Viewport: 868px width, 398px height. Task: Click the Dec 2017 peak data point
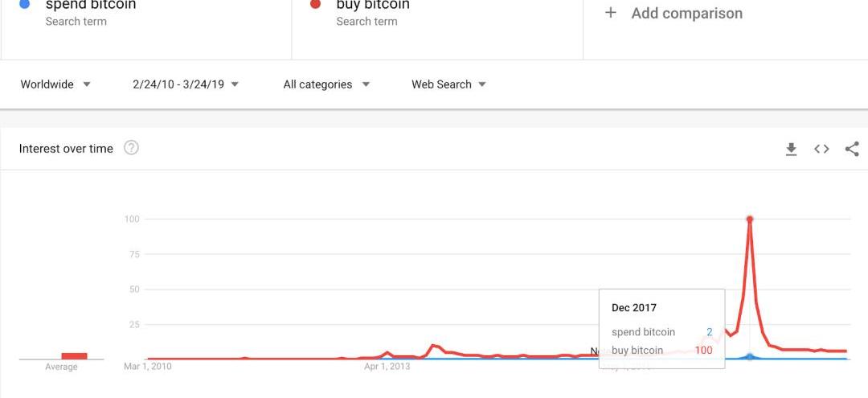tap(750, 220)
